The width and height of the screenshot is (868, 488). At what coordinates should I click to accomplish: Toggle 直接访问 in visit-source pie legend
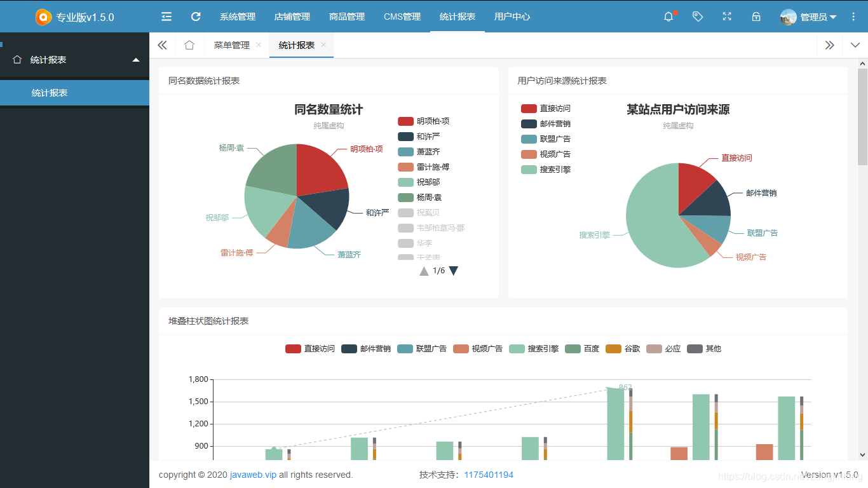click(546, 109)
